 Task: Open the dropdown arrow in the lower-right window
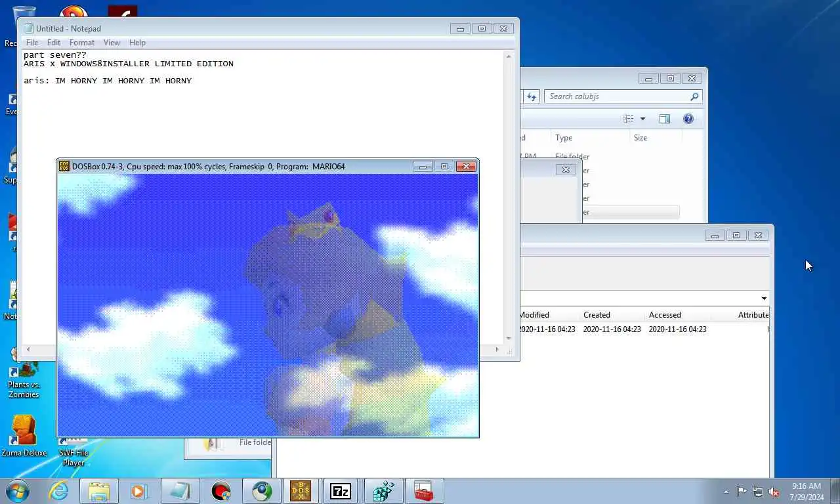coord(764,299)
